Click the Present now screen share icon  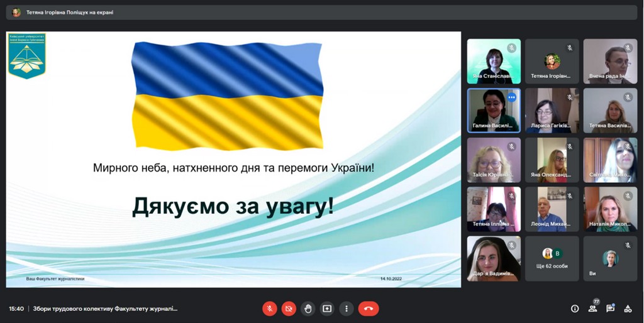327,309
